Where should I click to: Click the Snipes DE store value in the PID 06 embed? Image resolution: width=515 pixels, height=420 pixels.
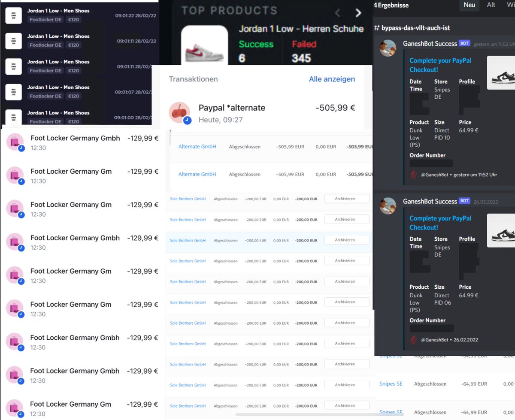[x=442, y=251]
